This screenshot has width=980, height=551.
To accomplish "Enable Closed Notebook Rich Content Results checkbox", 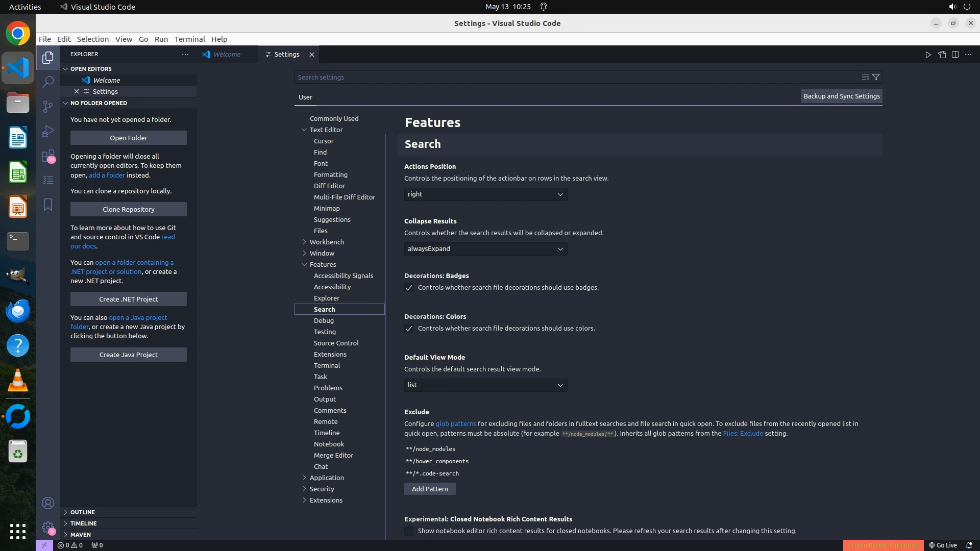I will point(409,531).
